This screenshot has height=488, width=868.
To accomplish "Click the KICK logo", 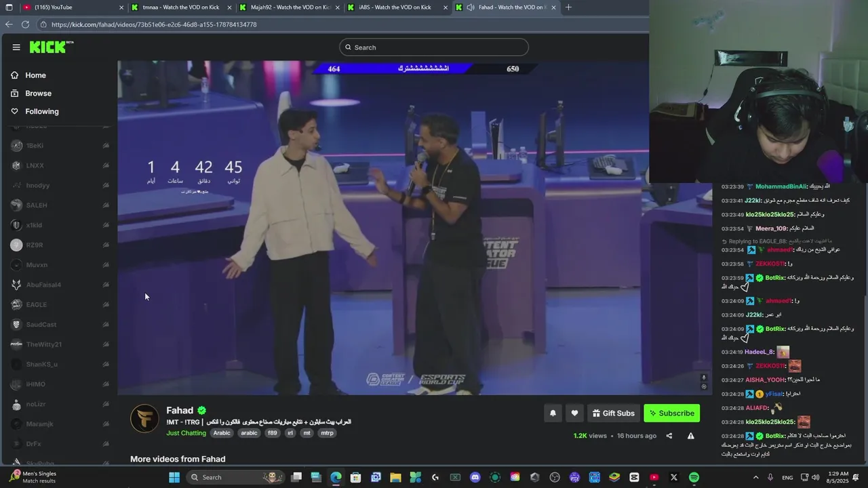I will pos(51,47).
